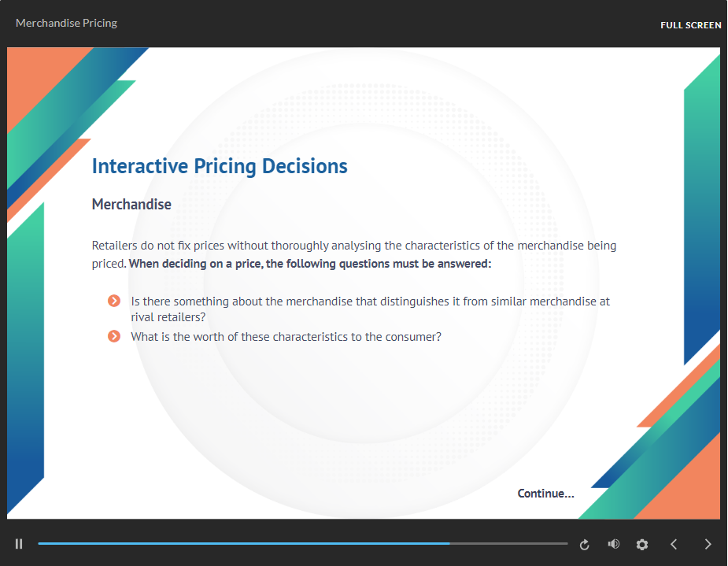Mute the audio with the speaker icon
Image resolution: width=728 pixels, height=566 pixels.
tap(613, 544)
